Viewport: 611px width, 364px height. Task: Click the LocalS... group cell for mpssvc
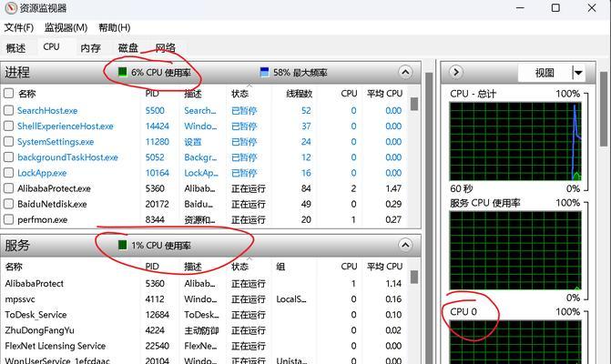point(291,299)
